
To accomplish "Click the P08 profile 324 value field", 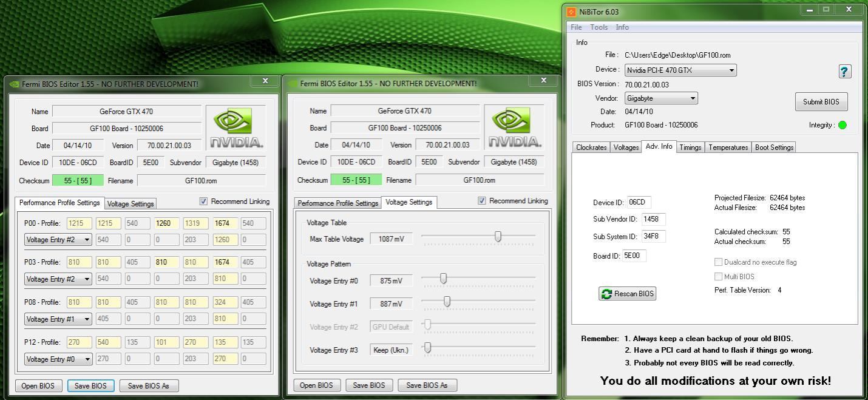I will tap(225, 302).
